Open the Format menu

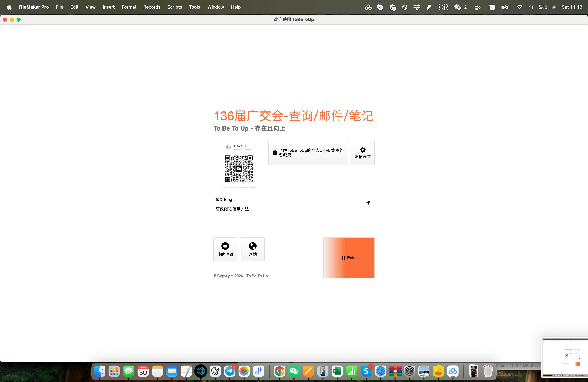tap(129, 7)
